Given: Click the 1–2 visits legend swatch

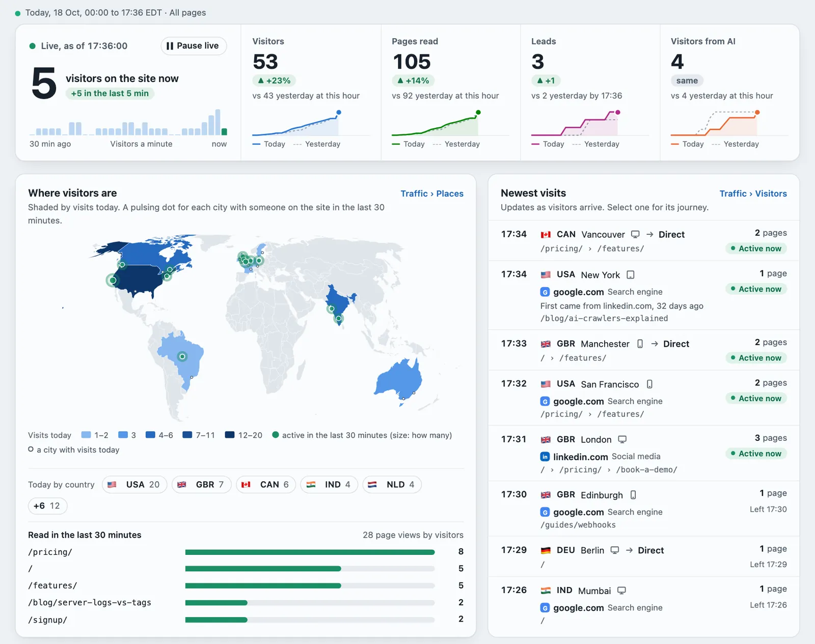Looking at the screenshot, I should coord(86,435).
